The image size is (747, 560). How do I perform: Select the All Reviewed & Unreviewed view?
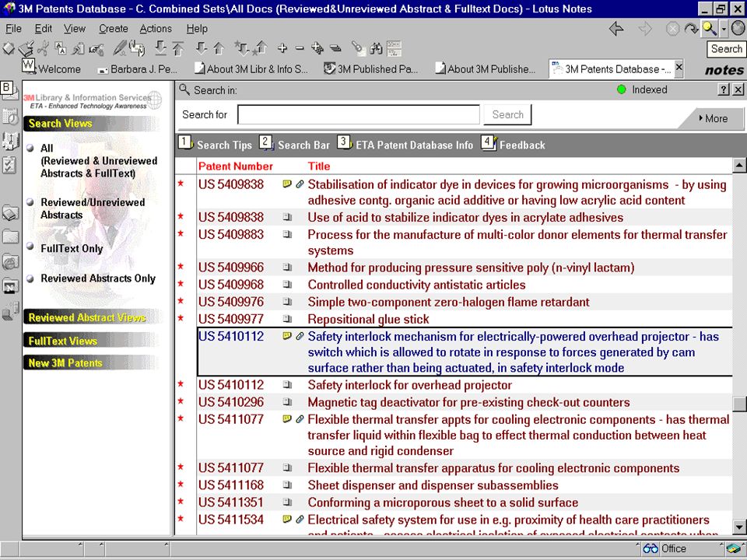click(99, 161)
